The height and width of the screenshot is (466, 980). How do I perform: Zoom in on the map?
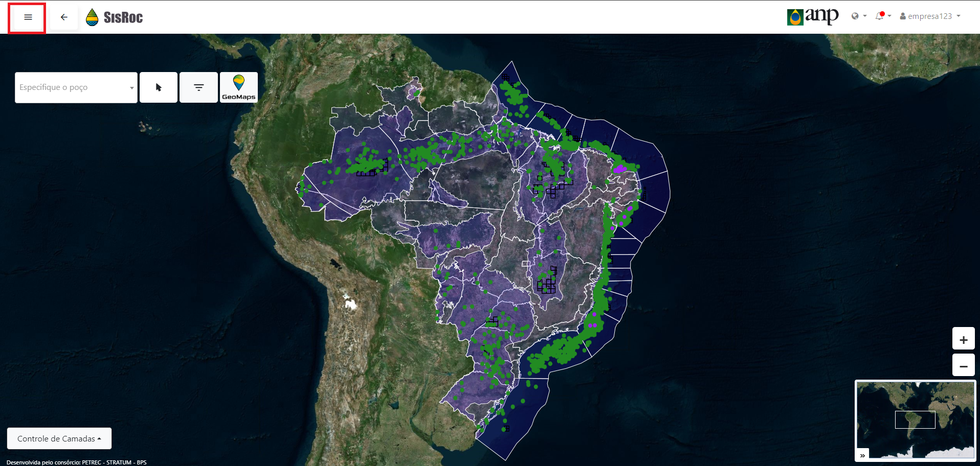click(x=963, y=340)
